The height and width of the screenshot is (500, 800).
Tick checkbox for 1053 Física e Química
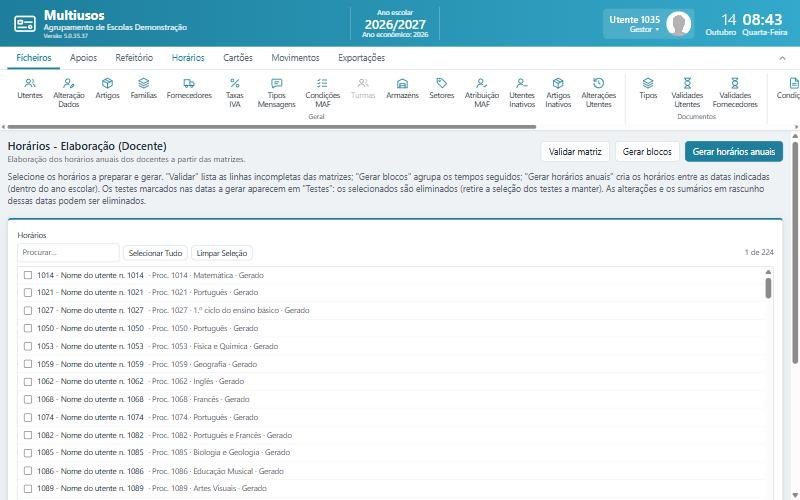pos(28,346)
